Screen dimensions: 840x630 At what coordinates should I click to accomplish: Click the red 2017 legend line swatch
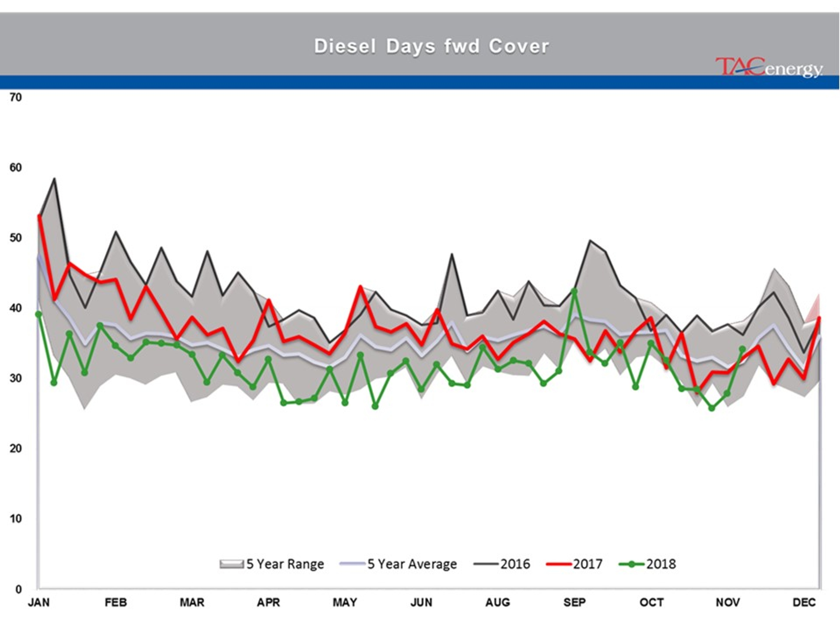pos(559,564)
